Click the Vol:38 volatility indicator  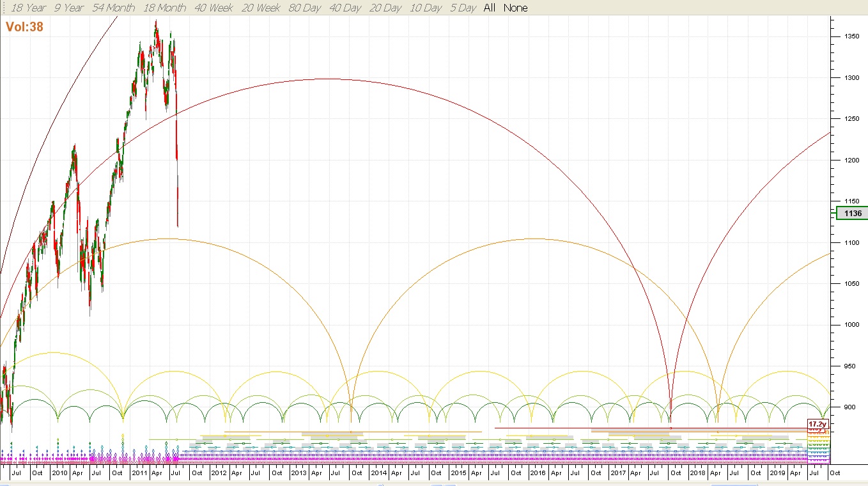tap(24, 27)
